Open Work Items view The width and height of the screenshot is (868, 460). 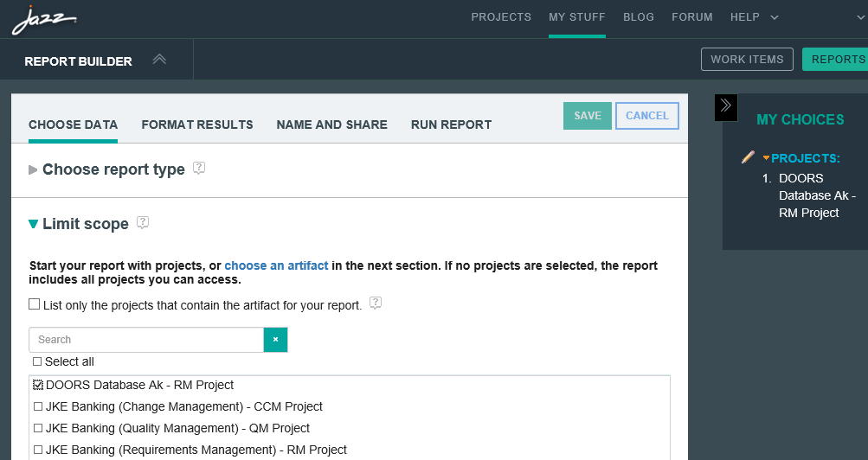pos(747,59)
